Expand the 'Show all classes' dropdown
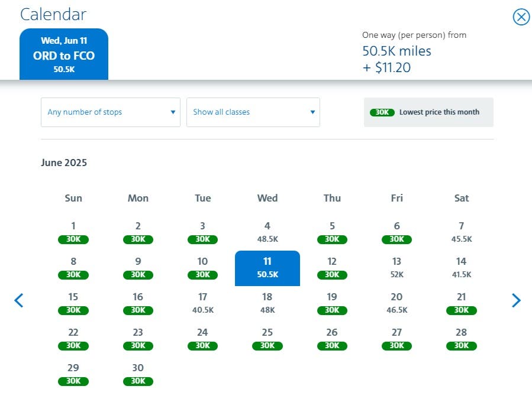The height and width of the screenshot is (399, 532). [253, 112]
